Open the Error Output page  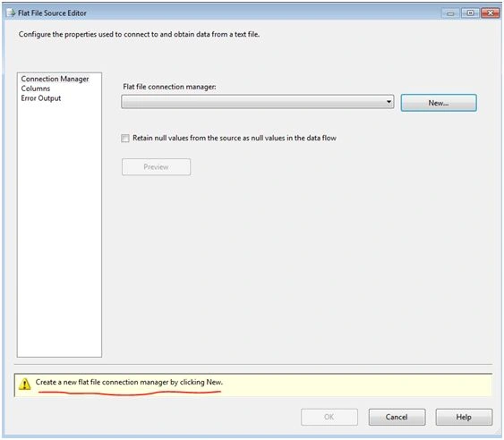[x=41, y=98]
